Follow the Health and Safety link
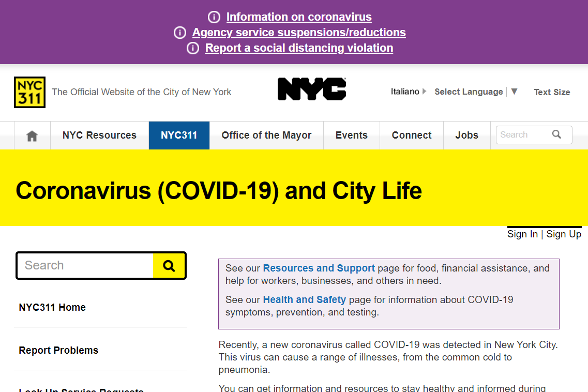588x392 pixels. [x=304, y=299]
